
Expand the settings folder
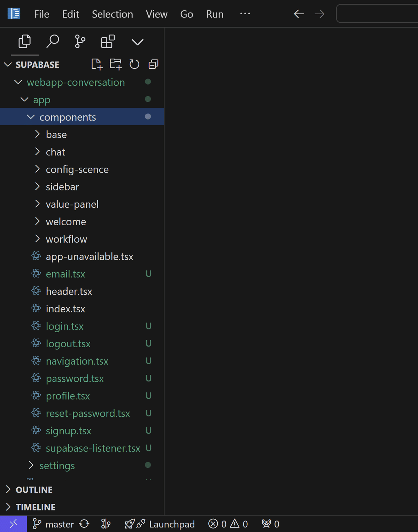pyautogui.click(x=82, y=465)
